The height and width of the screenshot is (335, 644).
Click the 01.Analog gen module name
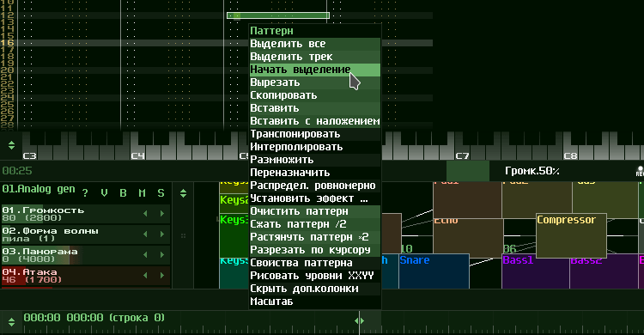39,189
